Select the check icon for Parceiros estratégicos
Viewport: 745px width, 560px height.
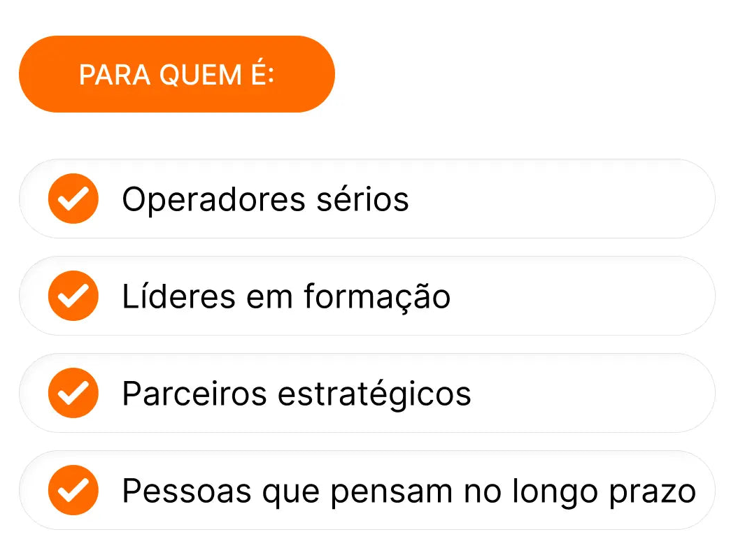73,393
